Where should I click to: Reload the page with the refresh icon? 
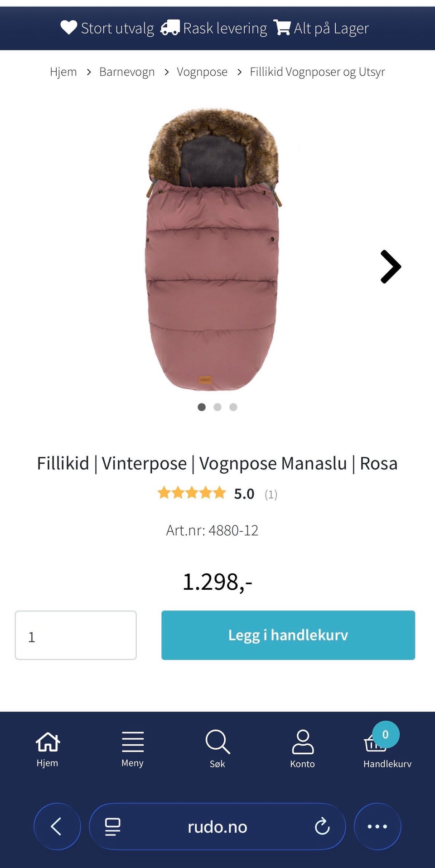[322, 827]
